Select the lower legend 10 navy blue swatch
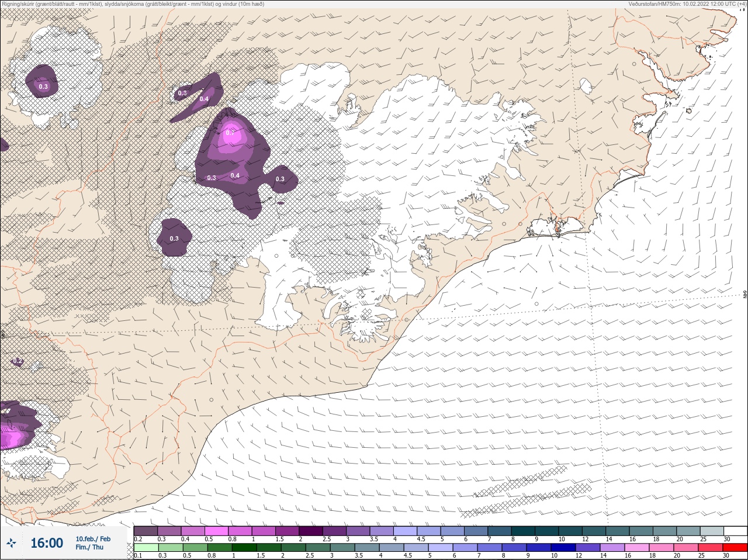The image size is (748, 560). pyautogui.click(x=563, y=548)
